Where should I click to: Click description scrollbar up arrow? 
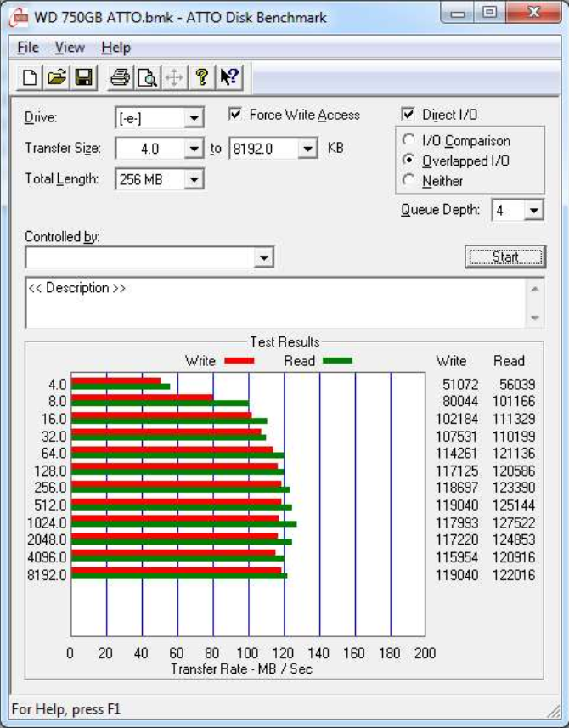(535, 289)
